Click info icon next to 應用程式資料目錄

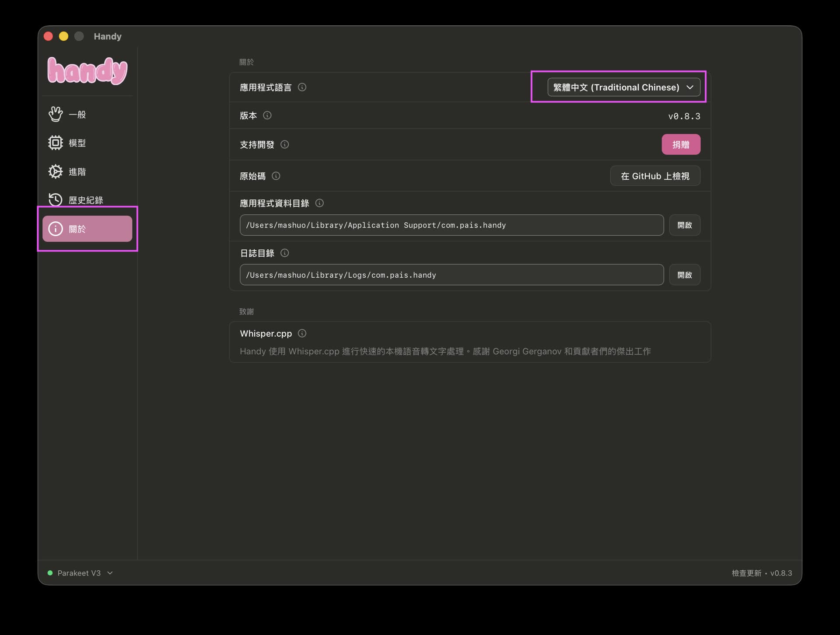[x=319, y=203]
